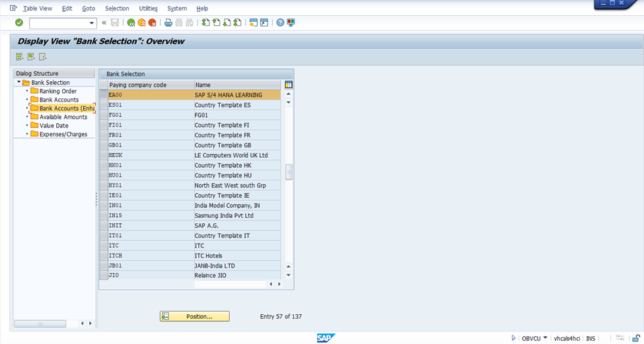Select row marker for ES01
Image resolution: width=644 pixels, height=344 pixels.
(x=104, y=105)
